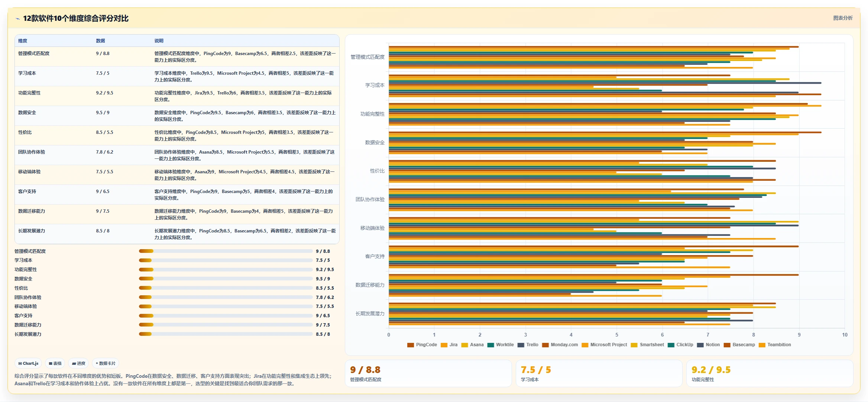Select the 进度 tag chip
This screenshot has height=402, width=868.
pos(79,363)
